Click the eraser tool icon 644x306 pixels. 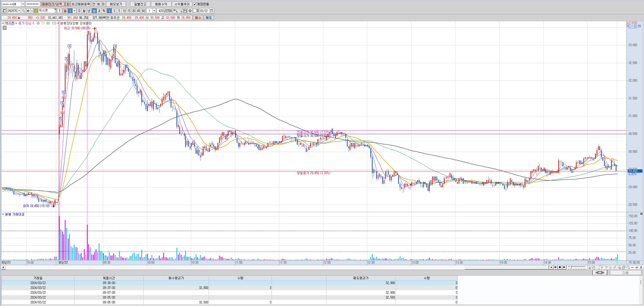619,267
